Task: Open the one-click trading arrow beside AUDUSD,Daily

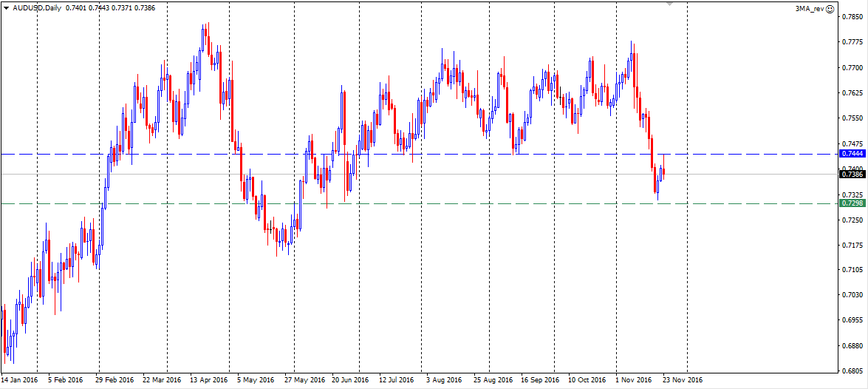Action: [5, 9]
